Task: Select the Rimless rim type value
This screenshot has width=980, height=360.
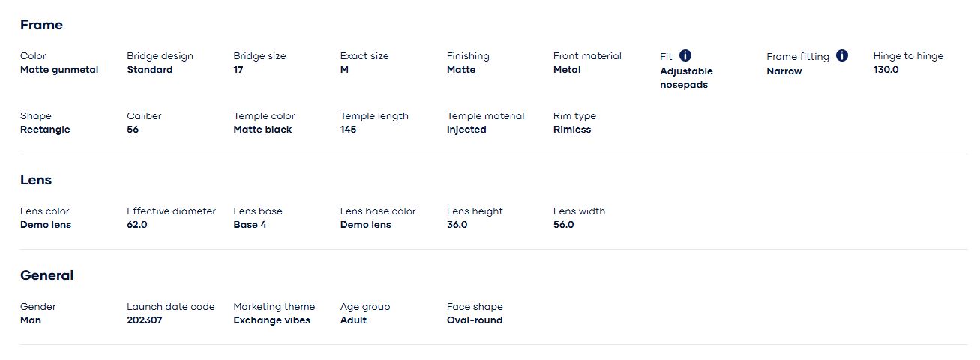Action: tap(571, 130)
